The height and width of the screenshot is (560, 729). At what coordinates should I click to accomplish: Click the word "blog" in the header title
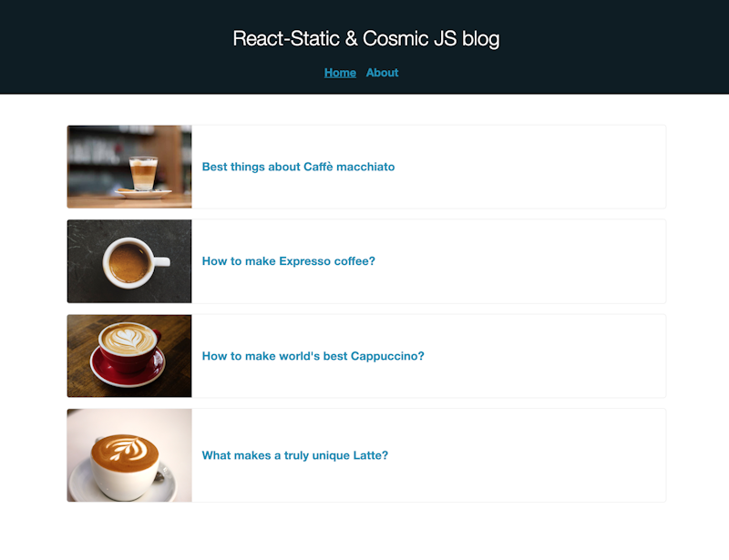tap(481, 38)
